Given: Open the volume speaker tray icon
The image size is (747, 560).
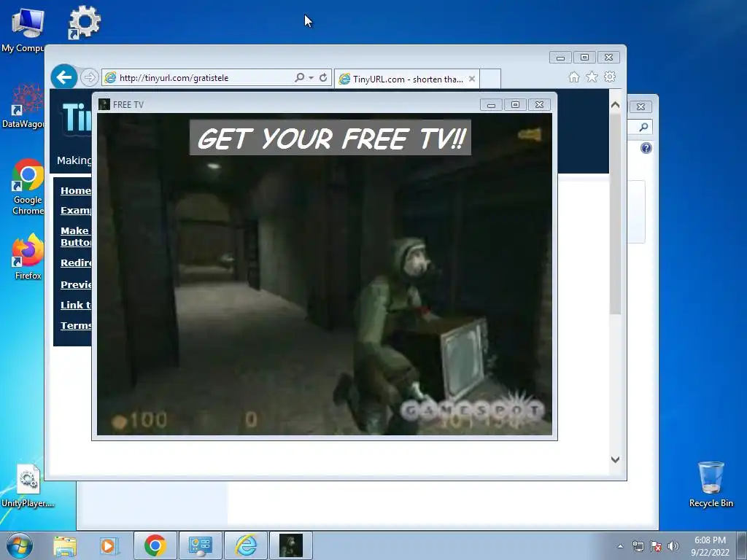Looking at the screenshot, I should point(673,546).
